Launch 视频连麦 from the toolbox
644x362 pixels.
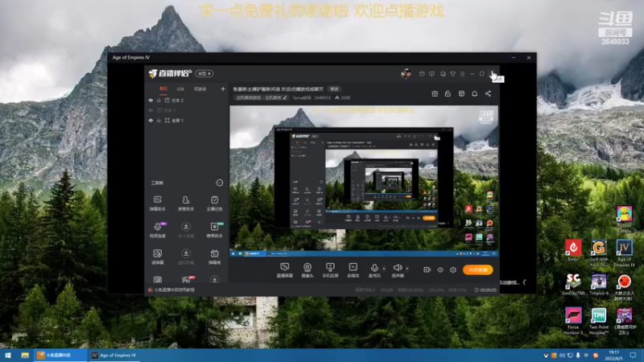[x=157, y=230]
